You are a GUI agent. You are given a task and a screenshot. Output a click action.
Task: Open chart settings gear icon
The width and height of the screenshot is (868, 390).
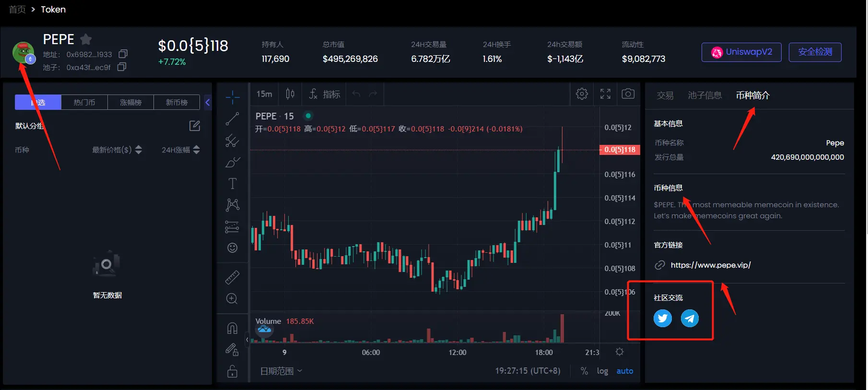tap(582, 94)
